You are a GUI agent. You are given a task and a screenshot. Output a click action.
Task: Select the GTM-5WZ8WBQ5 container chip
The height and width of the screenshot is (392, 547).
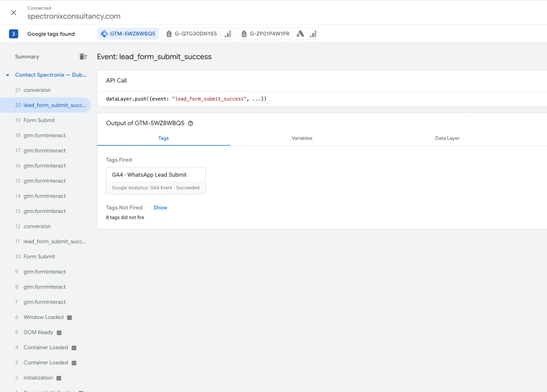[x=128, y=34]
